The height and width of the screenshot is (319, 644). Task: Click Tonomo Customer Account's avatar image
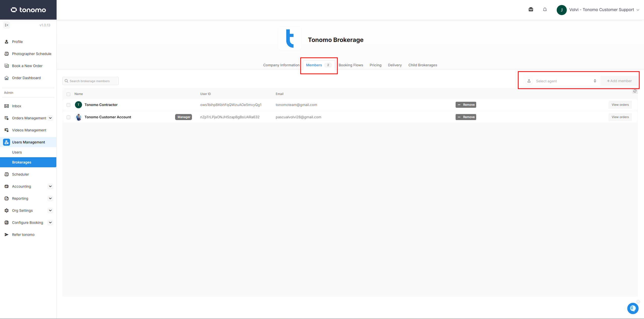[x=78, y=117]
